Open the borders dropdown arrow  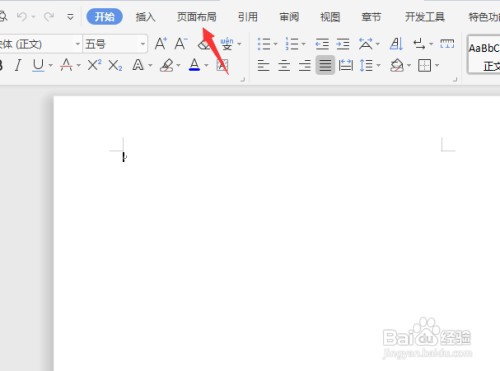coord(437,65)
